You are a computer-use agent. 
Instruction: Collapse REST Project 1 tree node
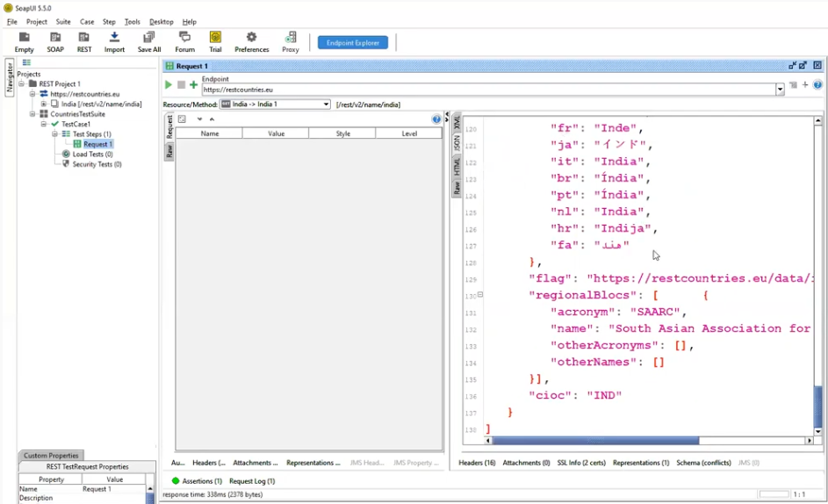point(22,84)
